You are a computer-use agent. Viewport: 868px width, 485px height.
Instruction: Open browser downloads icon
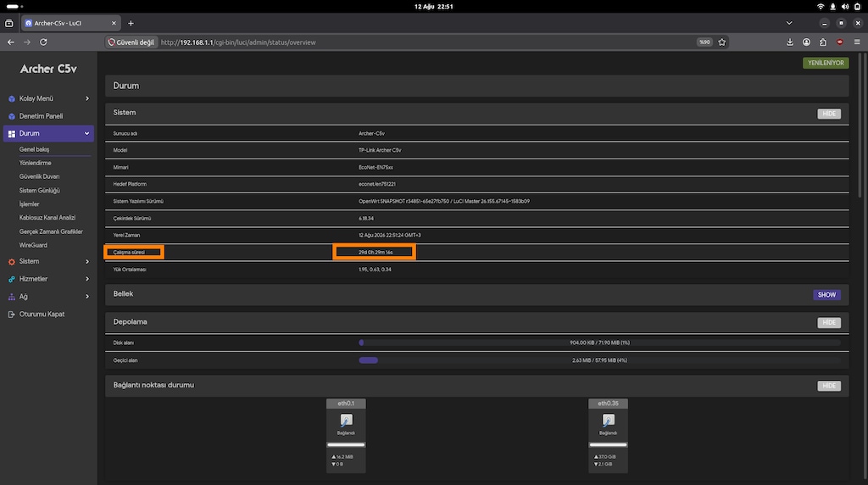tap(790, 42)
